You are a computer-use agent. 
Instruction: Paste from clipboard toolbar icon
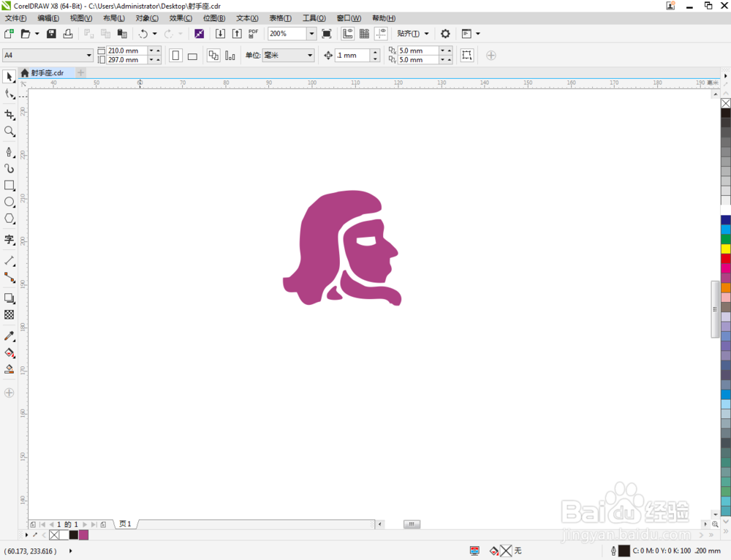coord(122,34)
